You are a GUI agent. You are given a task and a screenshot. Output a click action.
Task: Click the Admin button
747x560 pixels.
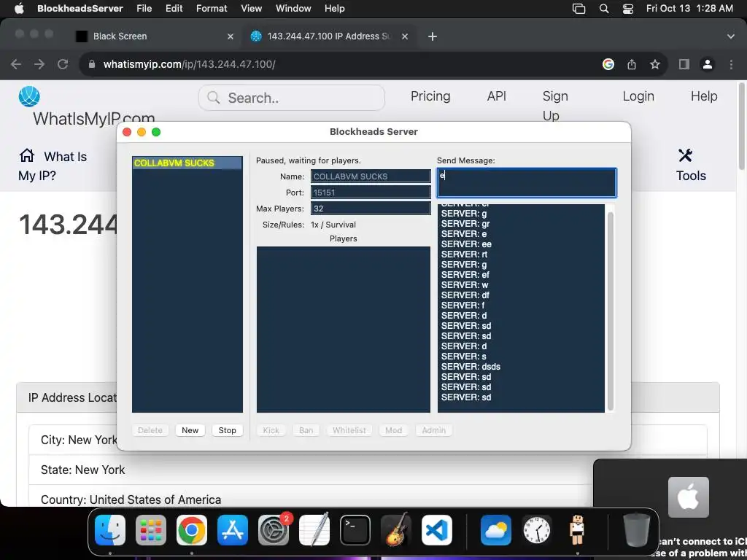coord(433,430)
